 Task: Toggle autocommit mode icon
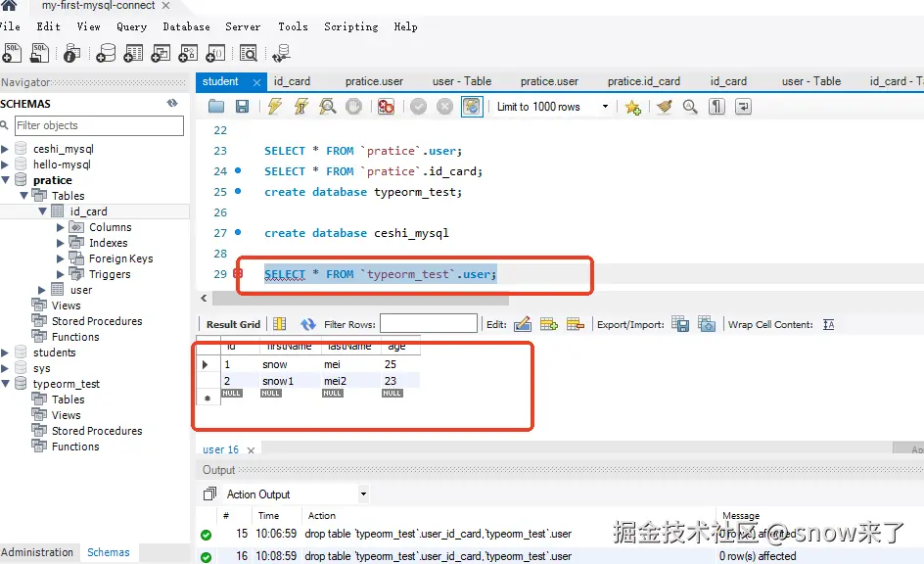pos(472,107)
